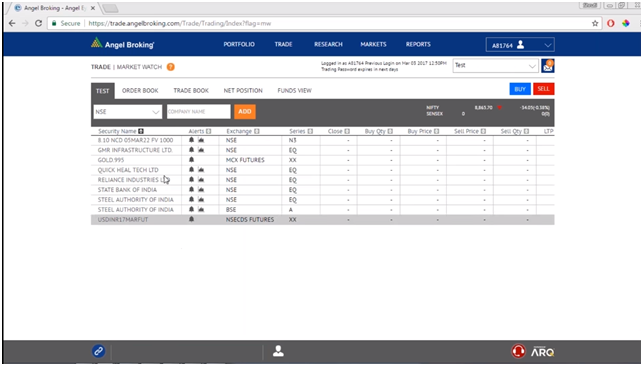Click the blue link icon in bottom bar
This screenshot has height=366, width=643.
98,351
